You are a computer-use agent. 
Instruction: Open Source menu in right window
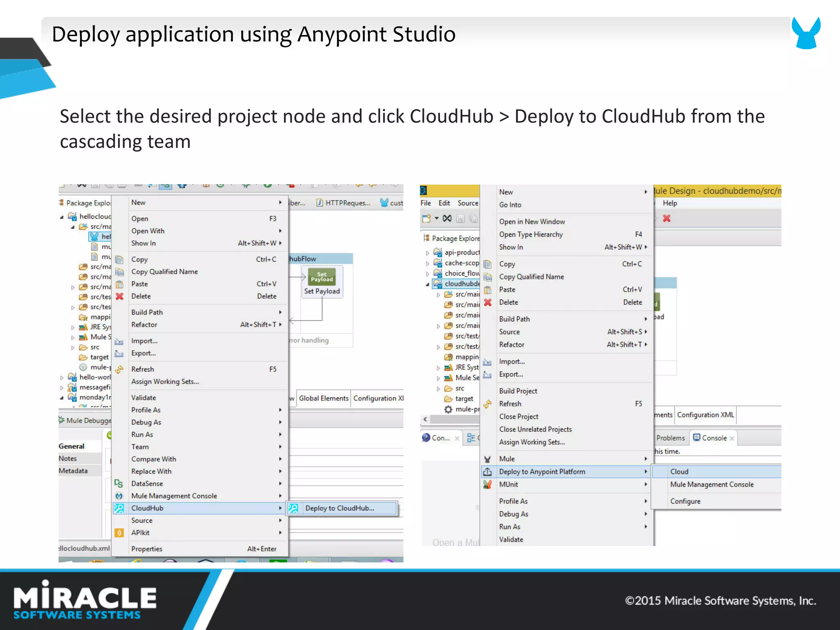pos(468,203)
